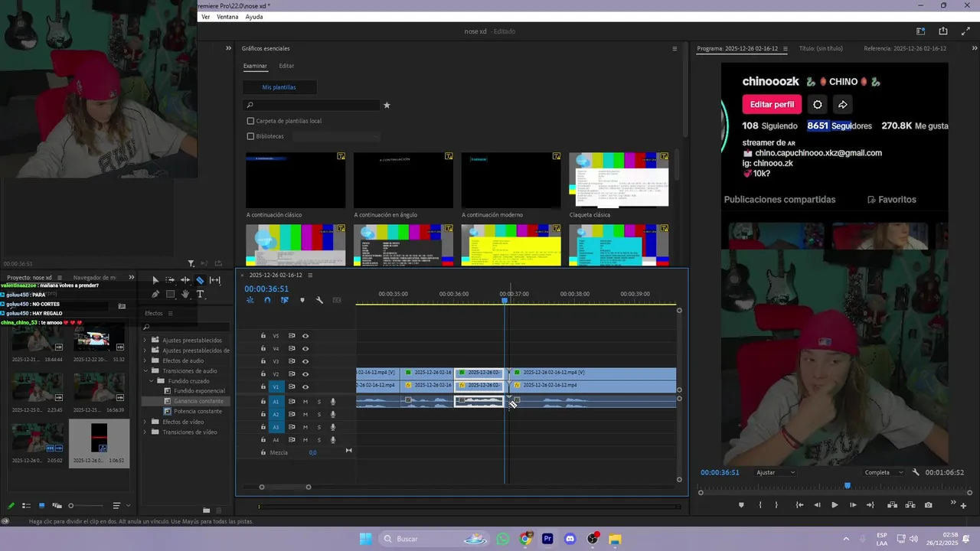Select the Type tool
The height and width of the screenshot is (551, 980).
(x=200, y=294)
